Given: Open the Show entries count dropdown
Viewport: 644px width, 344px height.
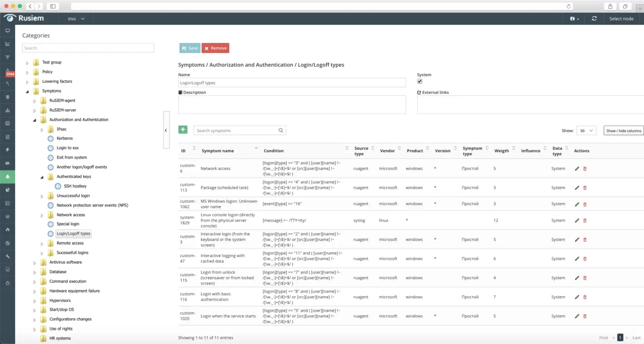Looking at the screenshot, I should [586, 130].
